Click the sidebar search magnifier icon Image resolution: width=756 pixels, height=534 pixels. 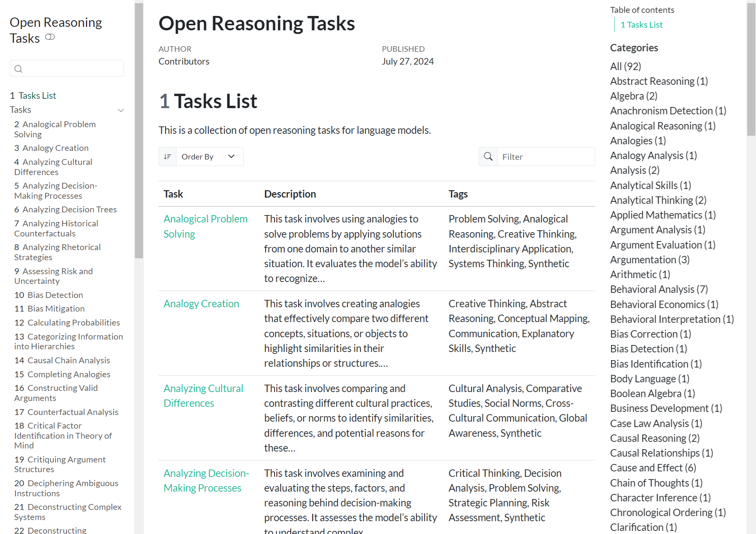tap(18, 69)
